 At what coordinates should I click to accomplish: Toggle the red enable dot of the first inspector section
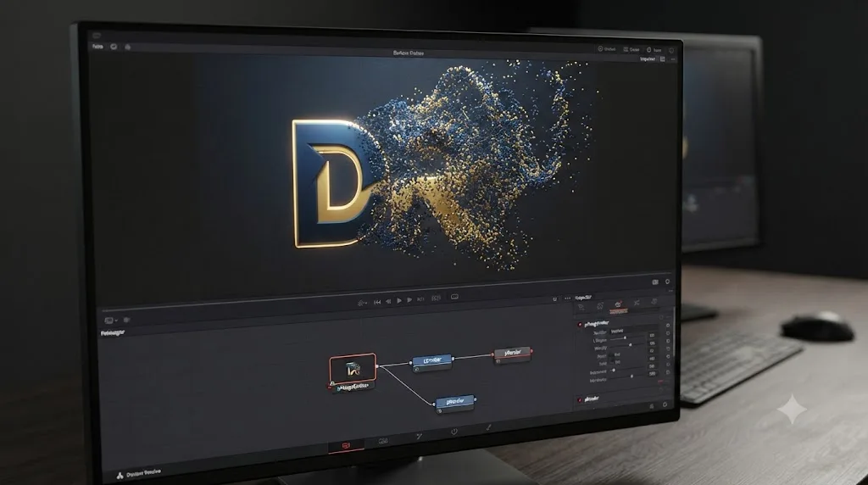(x=580, y=325)
